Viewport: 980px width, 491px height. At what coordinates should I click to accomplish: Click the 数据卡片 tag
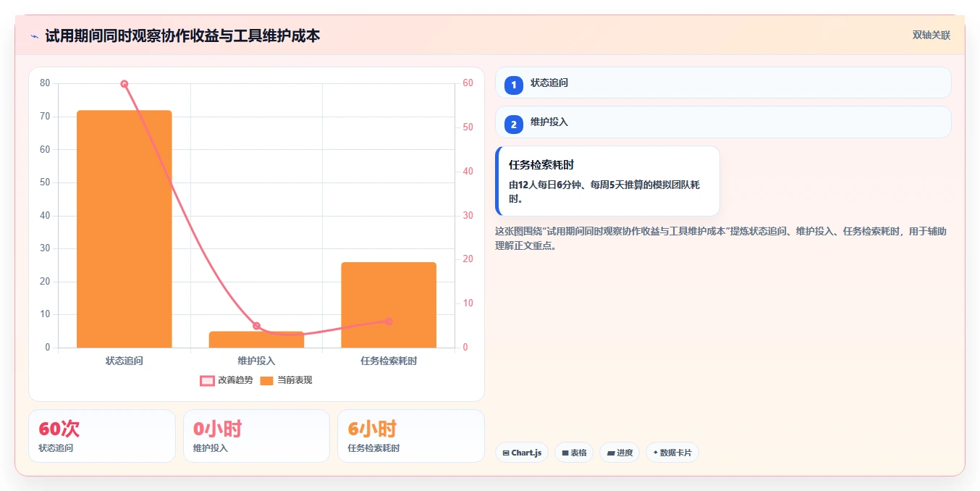[672, 453]
